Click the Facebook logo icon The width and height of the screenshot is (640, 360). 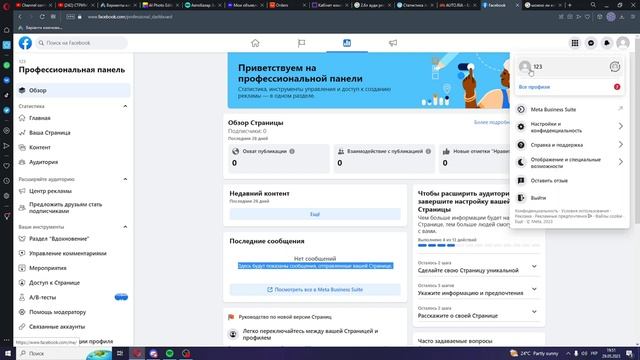point(25,43)
